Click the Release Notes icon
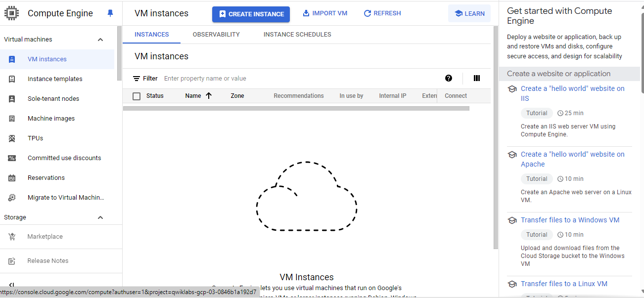This screenshot has width=644, height=298. (12, 261)
